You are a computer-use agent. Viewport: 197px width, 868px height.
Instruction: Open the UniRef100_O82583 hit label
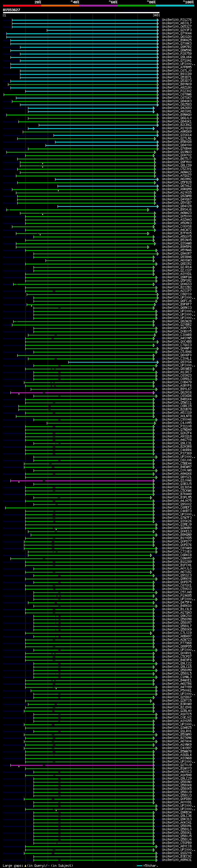pos(176,104)
